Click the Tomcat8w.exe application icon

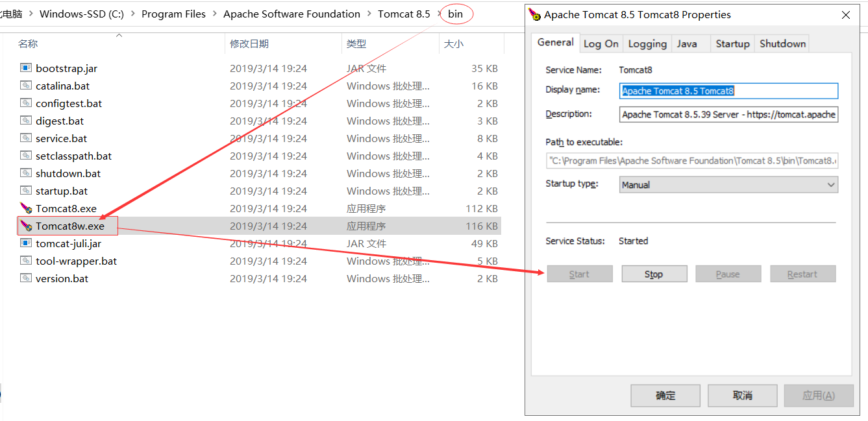(x=26, y=226)
